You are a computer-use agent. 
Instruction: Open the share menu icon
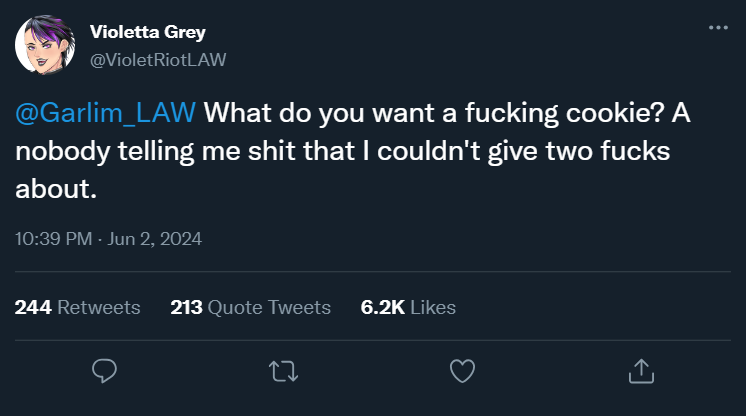639,371
